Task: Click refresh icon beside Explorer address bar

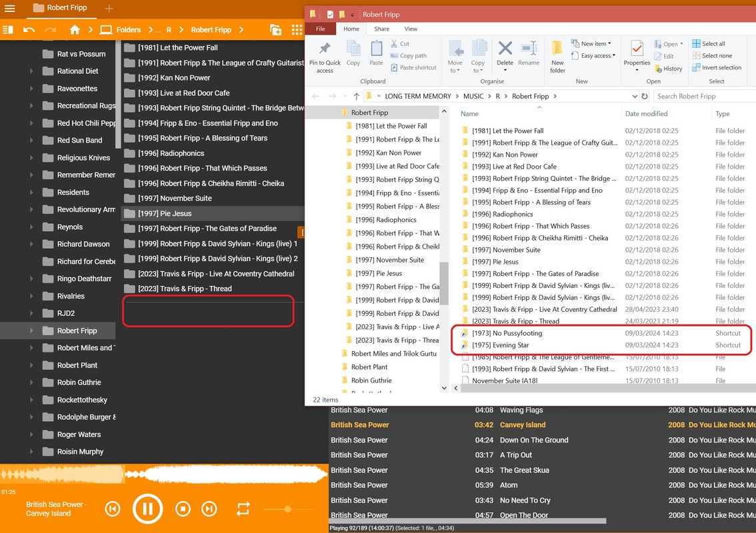Action: click(645, 97)
